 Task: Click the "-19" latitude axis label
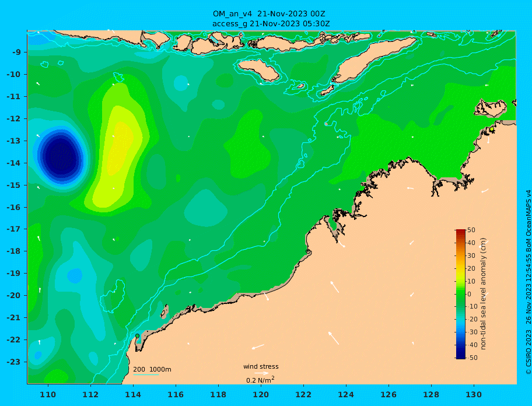click(x=14, y=273)
